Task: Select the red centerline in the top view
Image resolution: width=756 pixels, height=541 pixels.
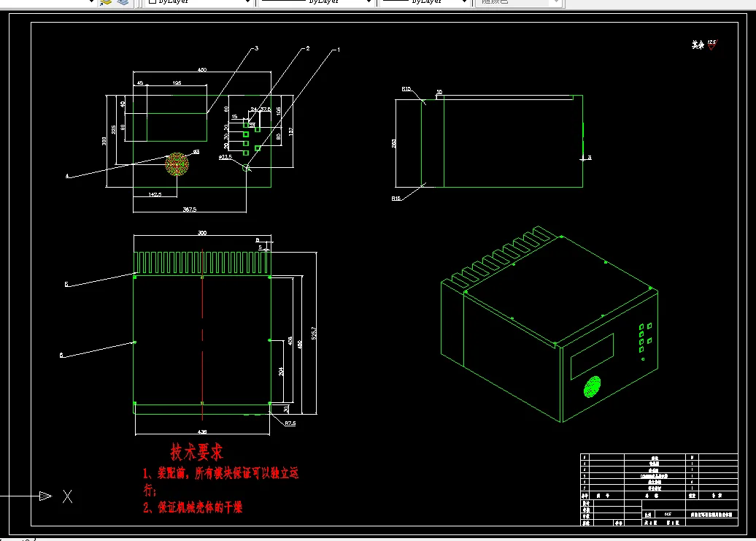Action: 202,334
